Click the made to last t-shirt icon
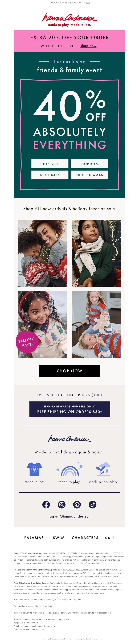Screen dimensions: 139x644 click(34, 469)
